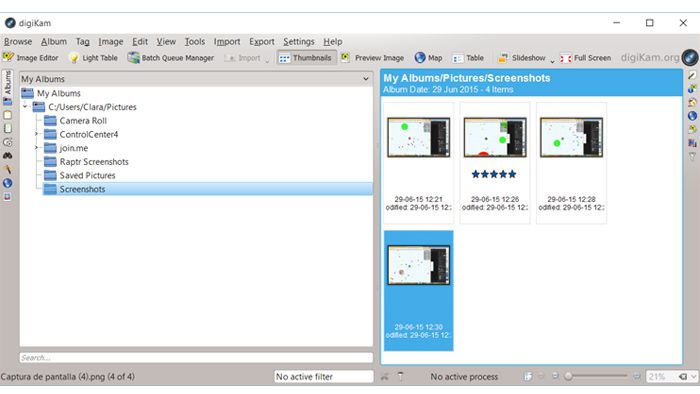The image size is (700, 394).
Task: Open the Slideshow dropdown arrow
Action: coord(552,60)
